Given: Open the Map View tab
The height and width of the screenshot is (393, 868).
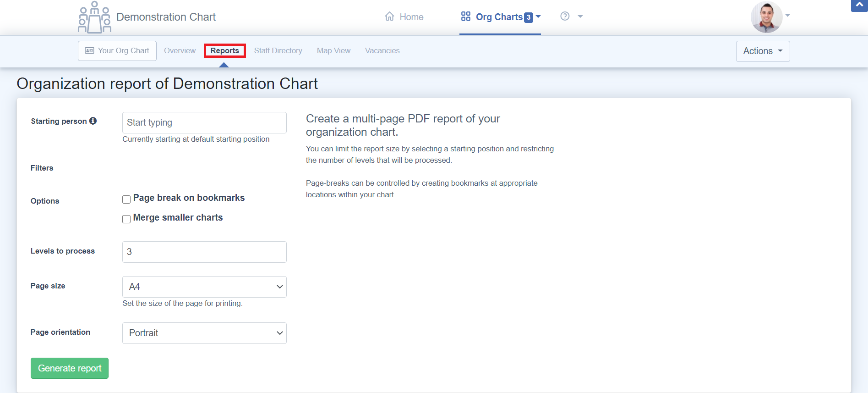Looking at the screenshot, I should click(x=333, y=50).
